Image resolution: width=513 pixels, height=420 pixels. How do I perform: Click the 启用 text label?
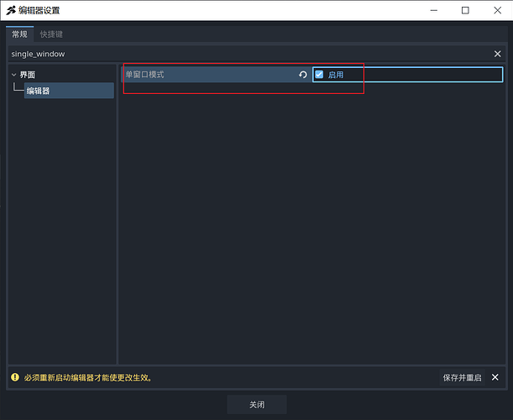click(336, 75)
